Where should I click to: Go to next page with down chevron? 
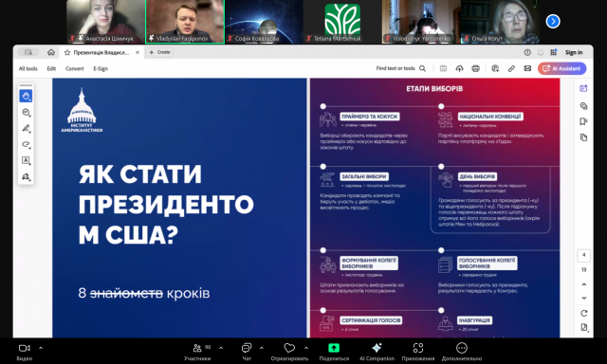click(584, 298)
